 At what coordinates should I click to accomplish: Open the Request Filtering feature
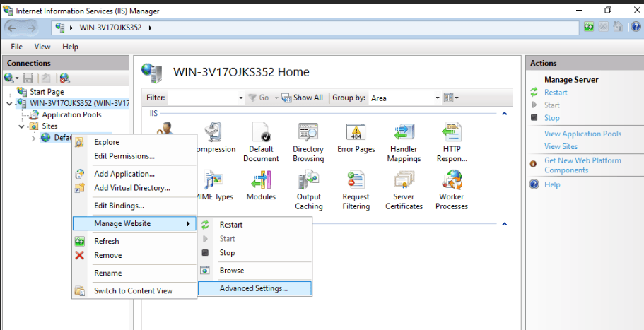356,189
